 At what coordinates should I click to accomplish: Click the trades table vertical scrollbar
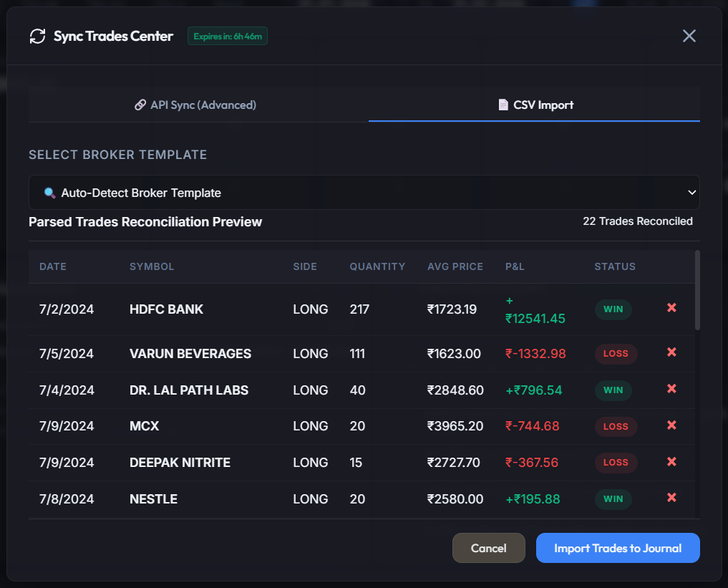click(697, 290)
